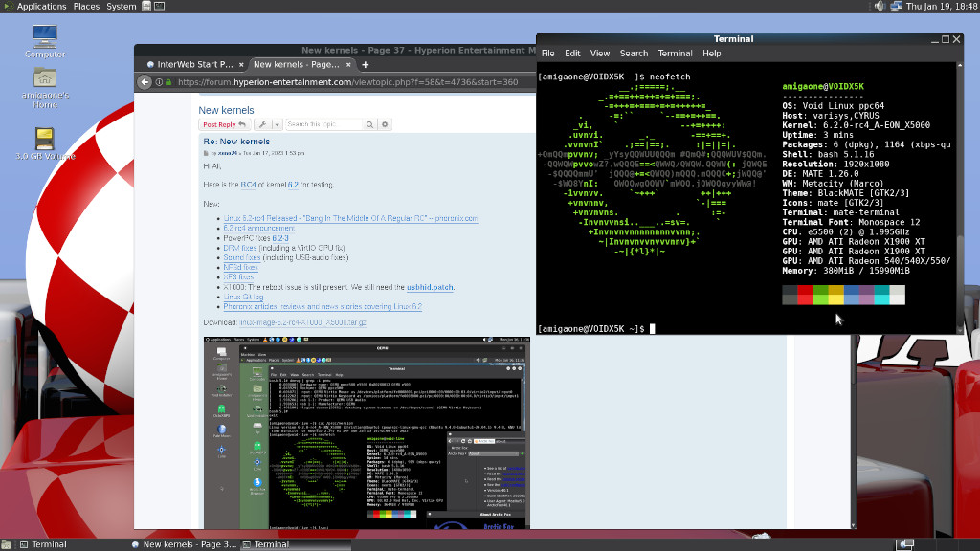This screenshot has width=980, height=551.
Task: Open amigaone's Home folder icon
Action: (44, 77)
